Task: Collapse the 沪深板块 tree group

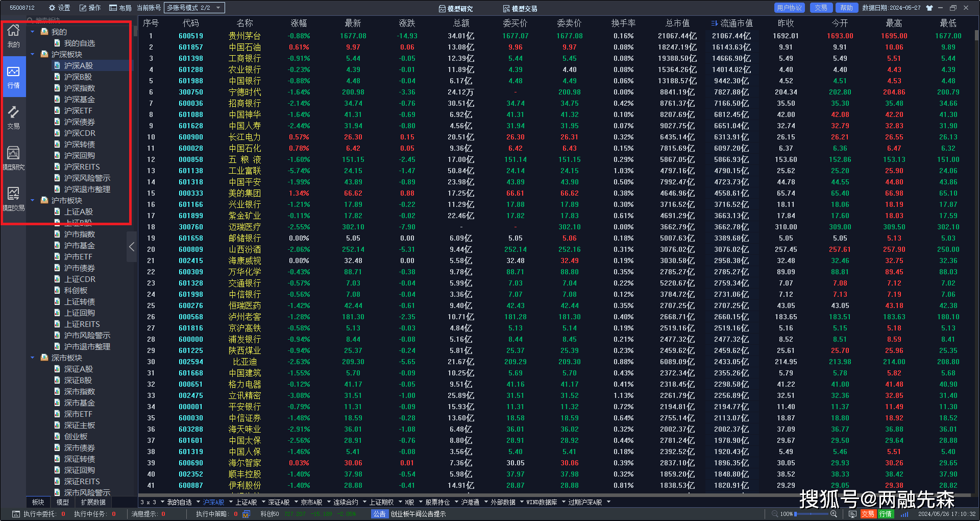Action: coord(33,54)
